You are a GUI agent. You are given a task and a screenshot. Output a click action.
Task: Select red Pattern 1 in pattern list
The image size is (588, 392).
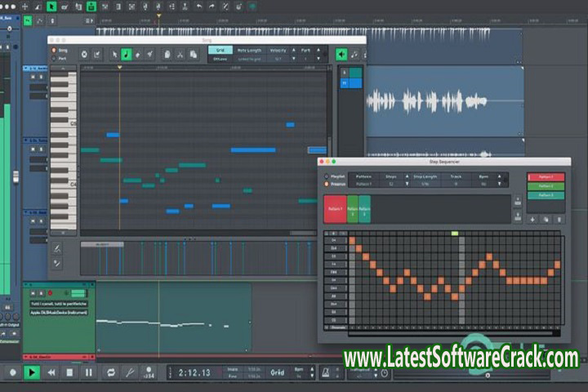tap(546, 177)
